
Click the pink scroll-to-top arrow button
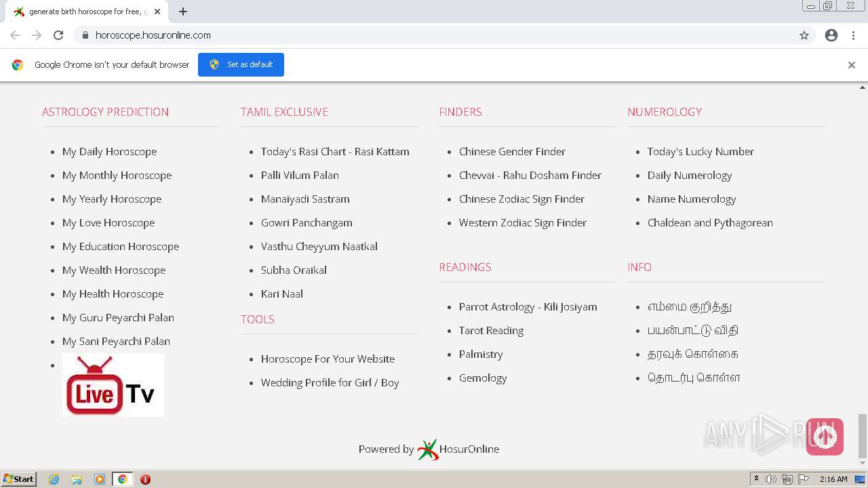click(x=825, y=436)
